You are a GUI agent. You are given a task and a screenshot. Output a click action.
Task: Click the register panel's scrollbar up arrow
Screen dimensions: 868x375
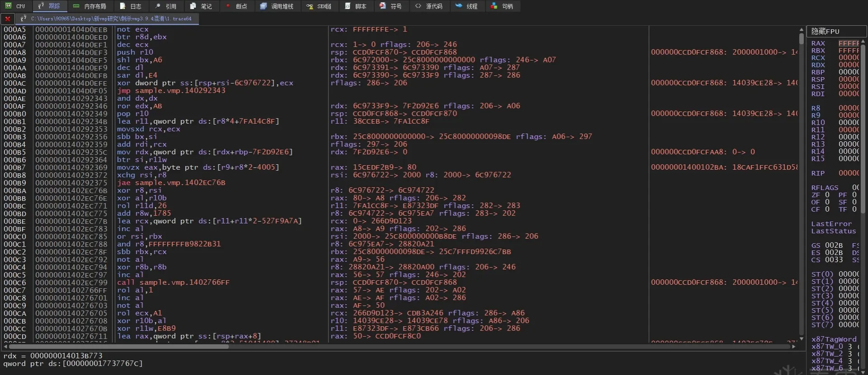coord(863,41)
